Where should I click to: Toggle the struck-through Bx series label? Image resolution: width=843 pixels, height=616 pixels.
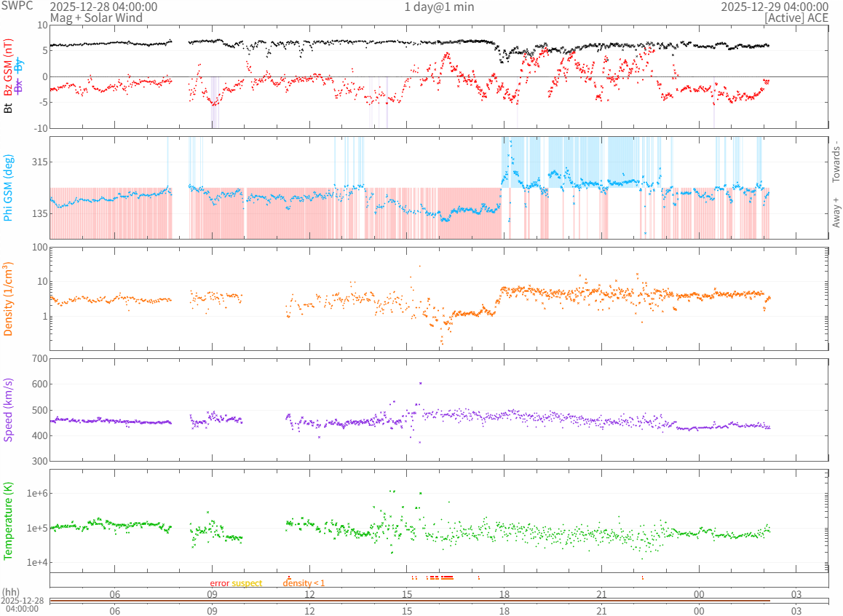[x=19, y=85]
